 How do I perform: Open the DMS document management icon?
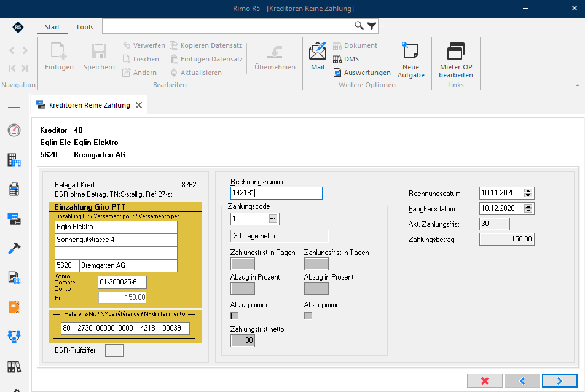[337, 59]
